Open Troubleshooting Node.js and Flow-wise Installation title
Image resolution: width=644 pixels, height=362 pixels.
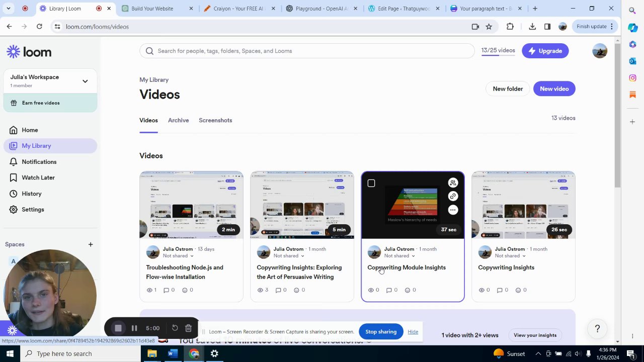click(185, 272)
